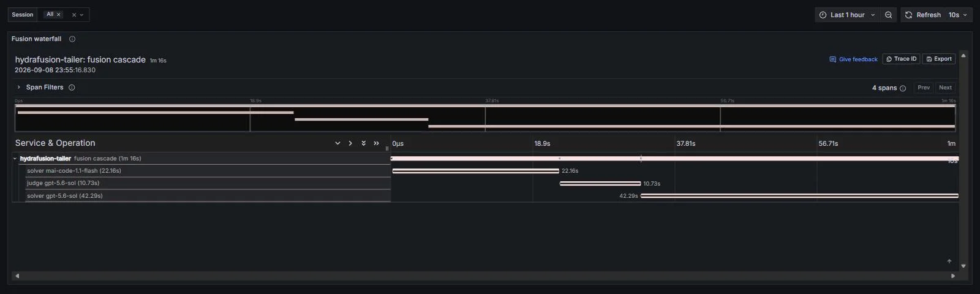Viewport: 980px width, 294px height.
Task: Click the trace title hydrafusion-tailer: fusion cascade
Action: [80, 60]
